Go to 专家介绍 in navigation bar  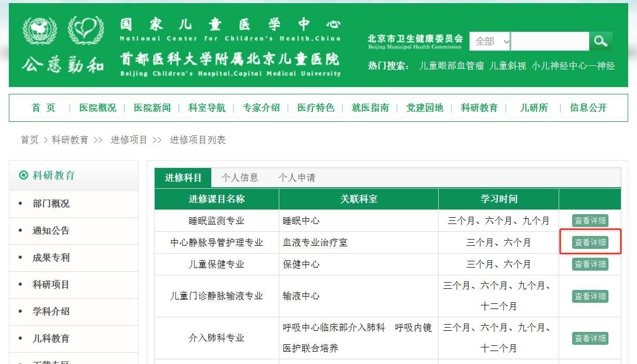click(261, 108)
